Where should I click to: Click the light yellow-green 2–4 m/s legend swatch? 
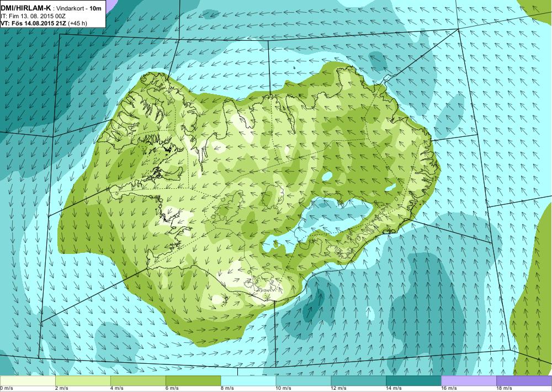[83, 381]
